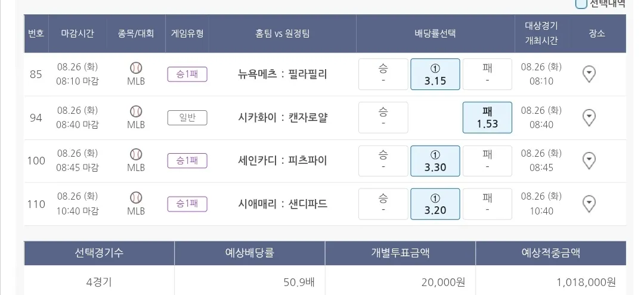Click the baseball icon for game 85
This screenshot has width=644, height=295.
tap(136, 67)
